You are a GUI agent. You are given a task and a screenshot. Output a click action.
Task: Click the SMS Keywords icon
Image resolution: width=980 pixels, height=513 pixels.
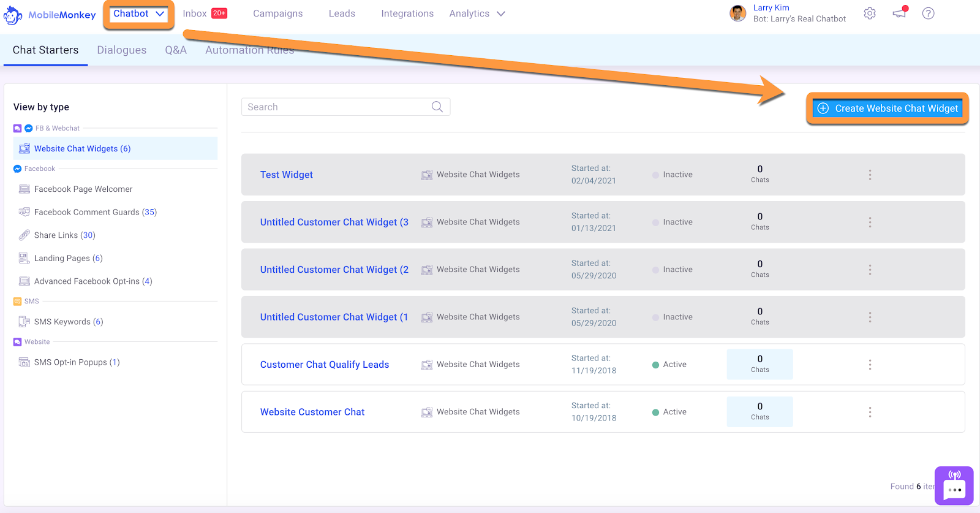click(x=24, y=322)
